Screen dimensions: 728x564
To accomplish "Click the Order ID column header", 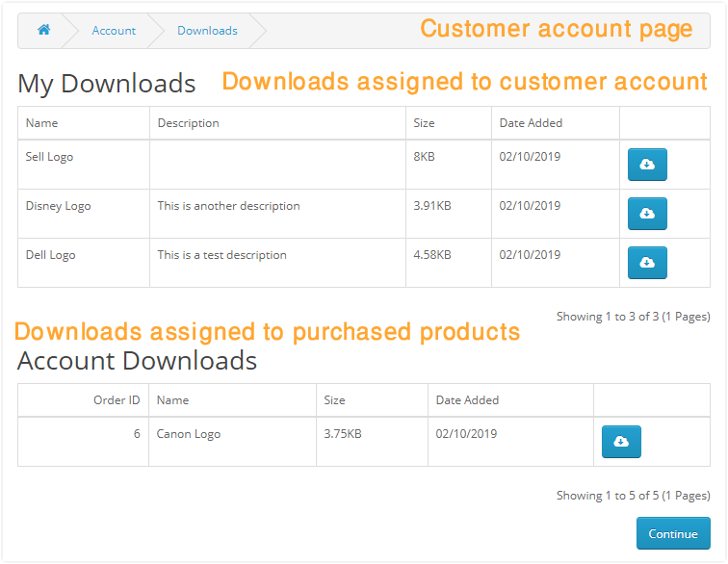I will 84,400.
